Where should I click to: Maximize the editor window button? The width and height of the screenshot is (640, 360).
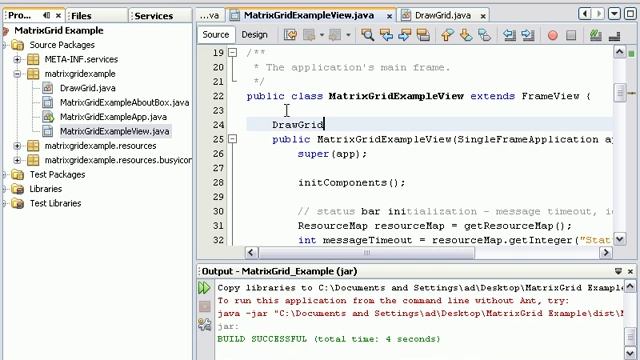(x=631, y=14)
